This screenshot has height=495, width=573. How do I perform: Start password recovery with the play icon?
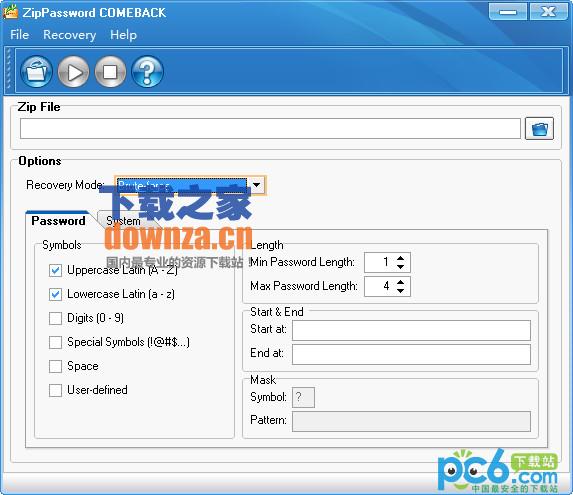pyautogui.click(x=73, y=72)
